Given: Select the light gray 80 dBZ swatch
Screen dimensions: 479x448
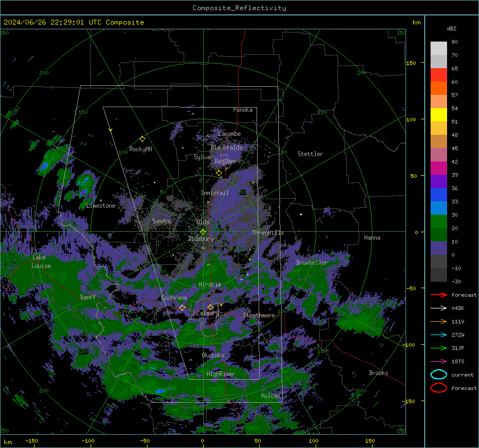Looking at the screenshot, I should click(x=439, y=48).
